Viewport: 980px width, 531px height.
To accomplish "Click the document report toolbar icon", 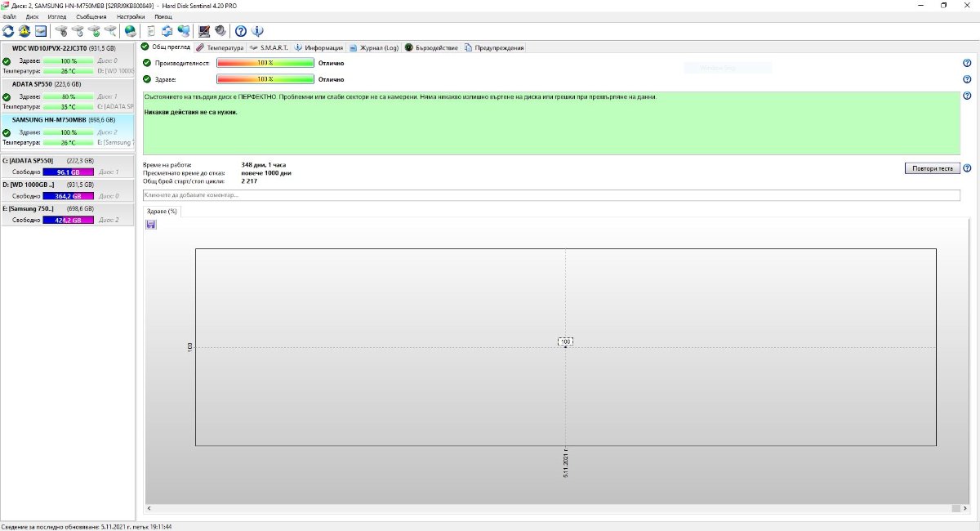I will 150,31.
